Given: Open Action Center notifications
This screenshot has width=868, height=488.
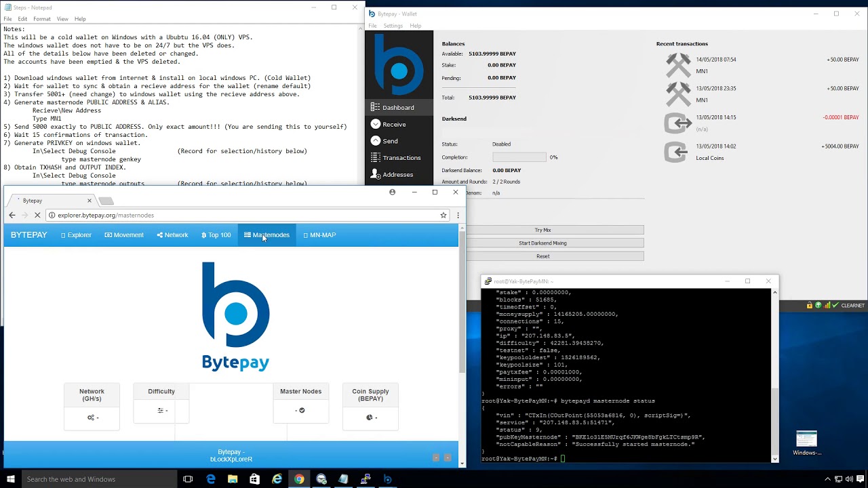Looking at the screenshot, I should pos(861,479).
